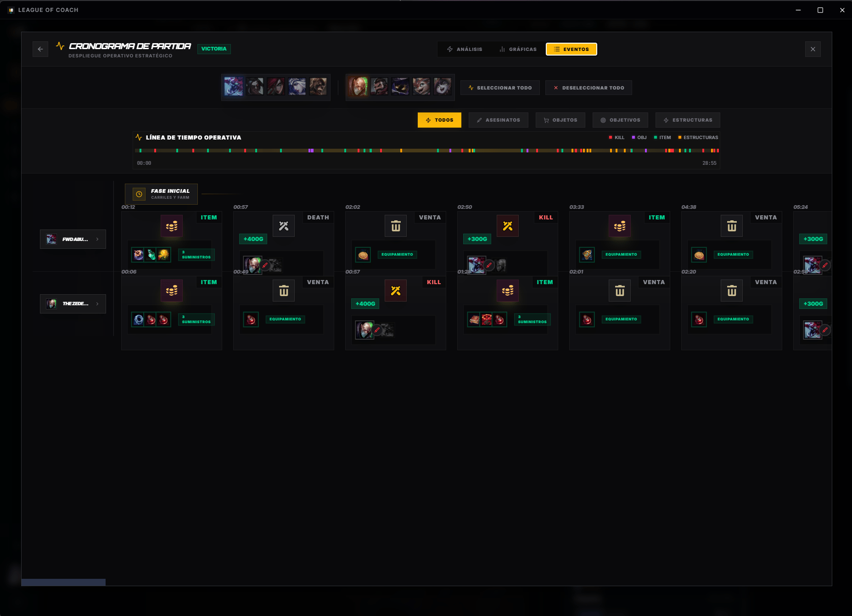The width and height of the screenshot is (852, 616).
Task: Click the +300G badge on the 05:24 card
Action: coord(813,239)
